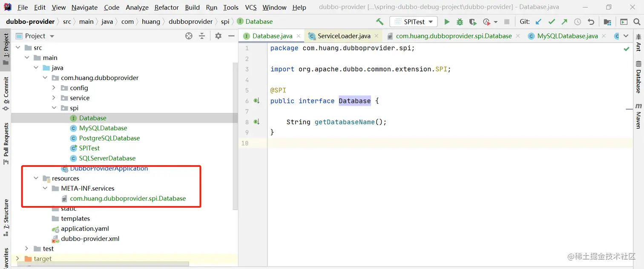The width and height of the screenshot is (644, 269).
Task: Click the Build project hammer icon
Action: pos(379,22)
